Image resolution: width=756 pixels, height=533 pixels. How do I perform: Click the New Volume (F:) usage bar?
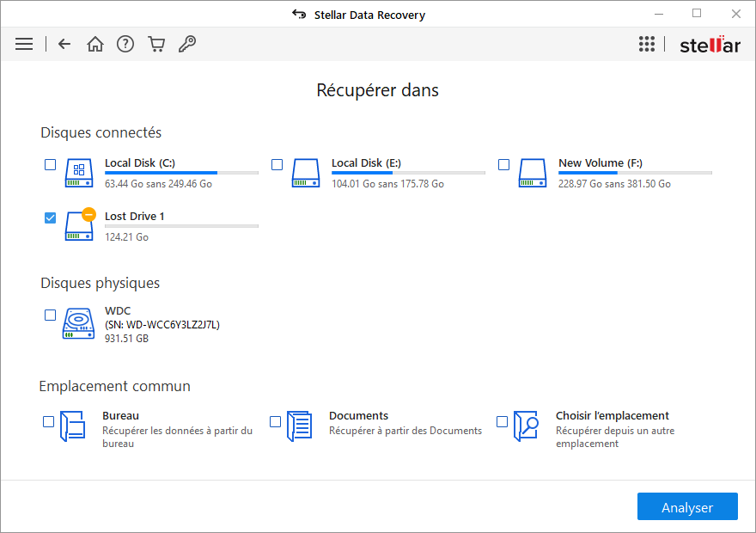[x=635, y=173]
